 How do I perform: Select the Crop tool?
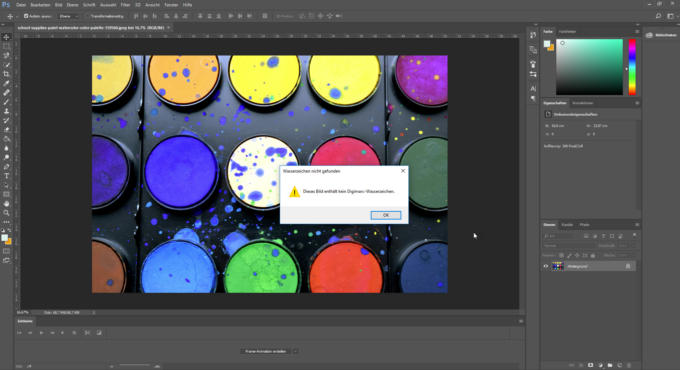pyautogui.click(x=7, y=74)
